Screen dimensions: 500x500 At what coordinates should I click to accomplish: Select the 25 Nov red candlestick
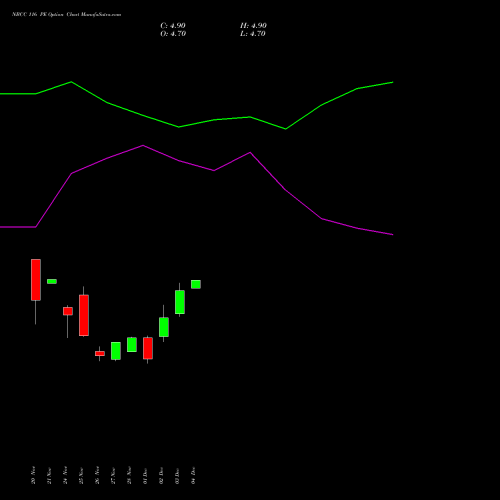pos(84,315)
